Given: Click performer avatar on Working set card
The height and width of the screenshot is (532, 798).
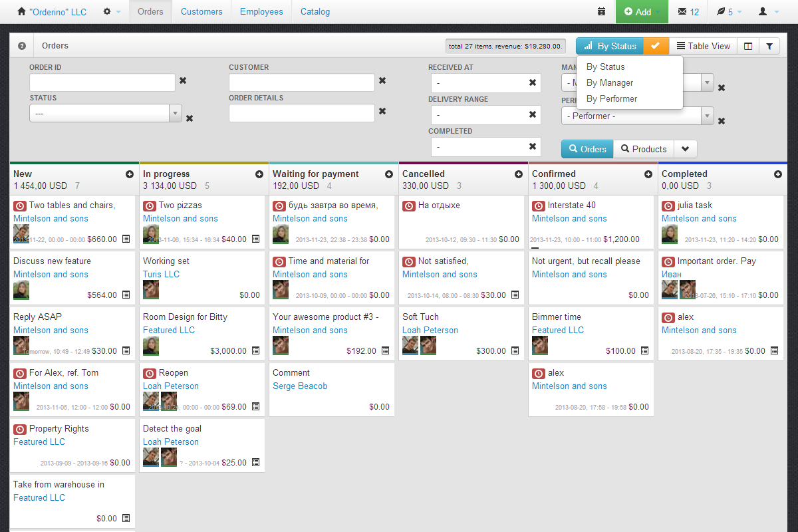Looking at the screenshot, I should [x=151, y=289].
